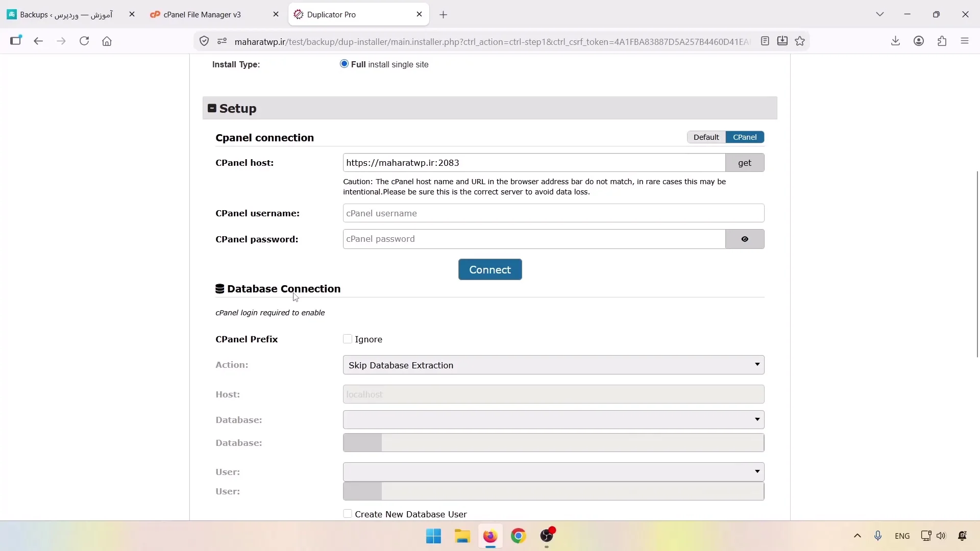Click the database Host localhost field
The image size is (980, 551).
click(553, 394)
